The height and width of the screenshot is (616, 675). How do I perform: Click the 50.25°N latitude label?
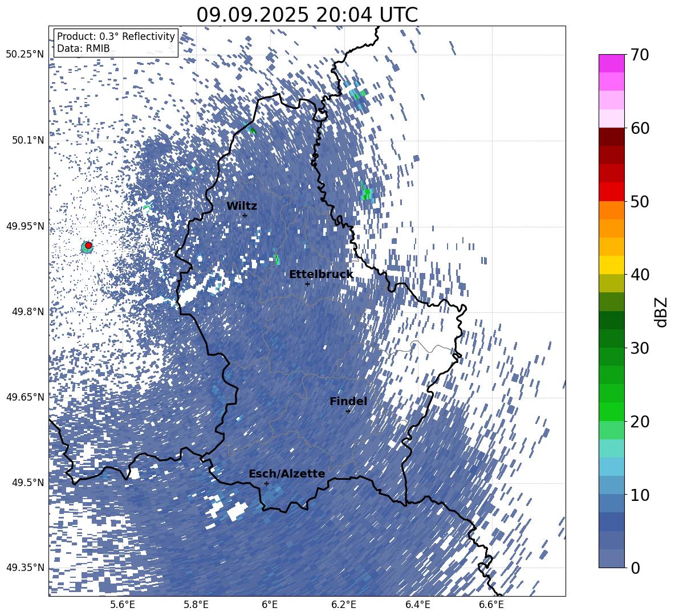[x=25, y=55]
